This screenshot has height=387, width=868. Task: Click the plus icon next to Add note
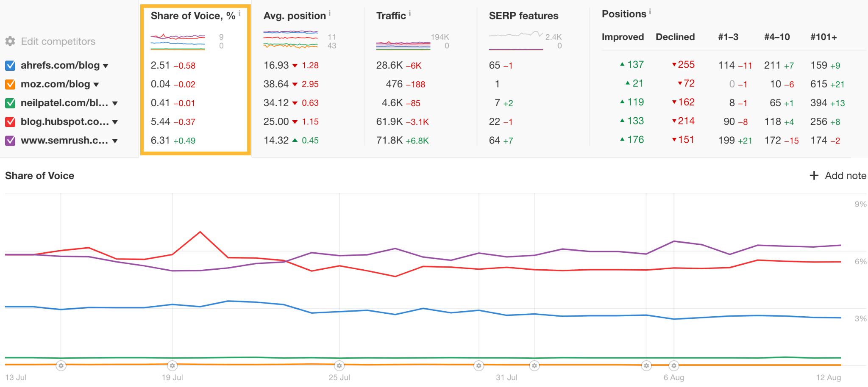[x=814, y=175]
